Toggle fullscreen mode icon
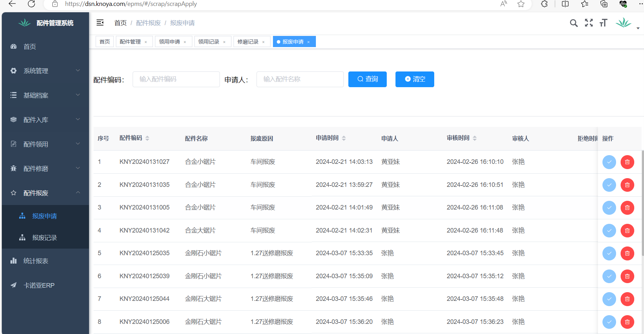The image size is (644, 334). pyautogui.click(x=589, y=23)
